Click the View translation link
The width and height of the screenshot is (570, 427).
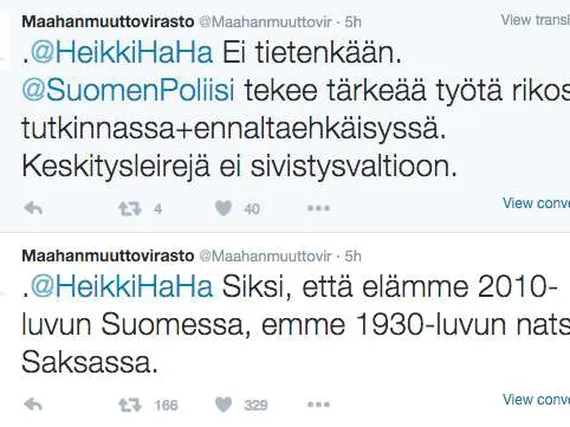[x=535, y=20]
